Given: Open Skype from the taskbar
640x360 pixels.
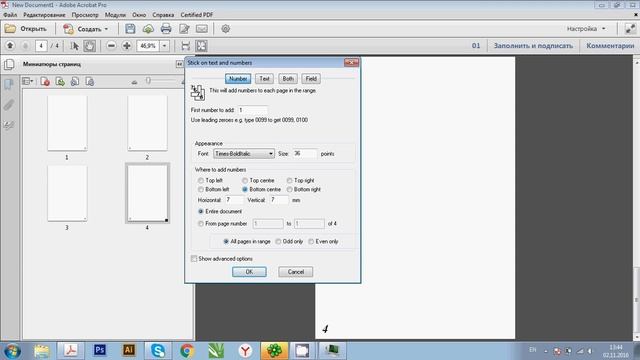Looking at the screenshot, I should click(x=158, y=350).
